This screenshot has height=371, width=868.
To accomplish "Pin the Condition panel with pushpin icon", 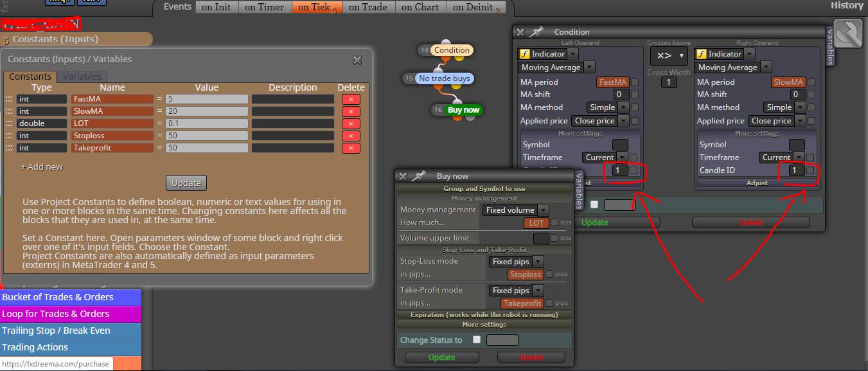I will point(536,32).
